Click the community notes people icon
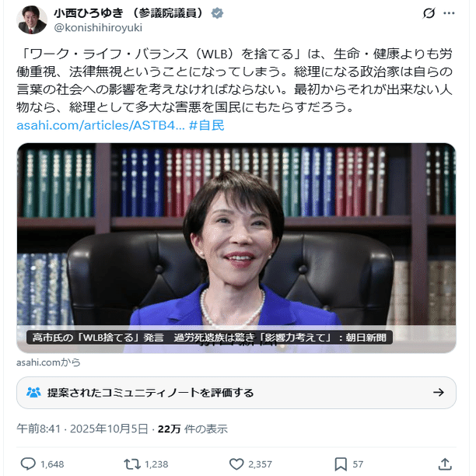Image resolution: width=476 pixels, height=476 pixels. click(x=33, y=393)
